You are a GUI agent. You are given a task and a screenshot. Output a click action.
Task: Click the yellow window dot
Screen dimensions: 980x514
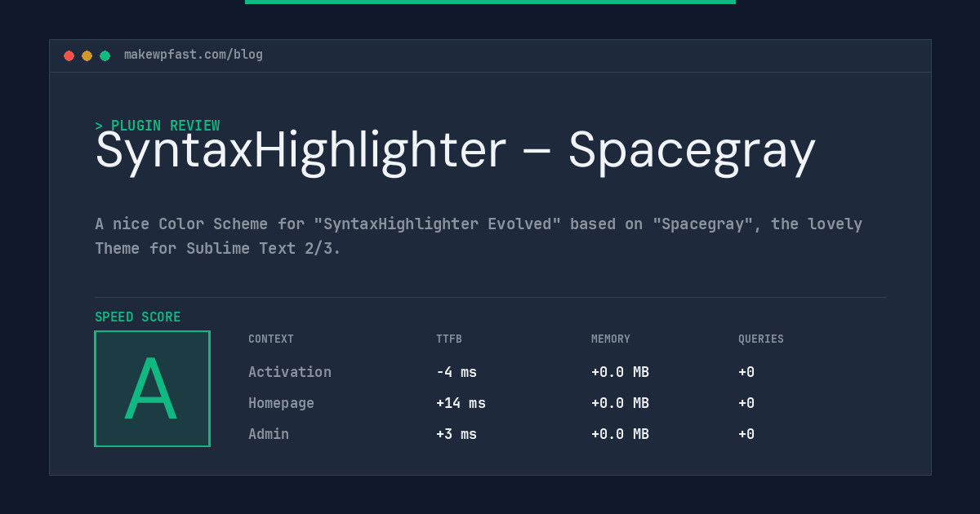click(87, 55)
